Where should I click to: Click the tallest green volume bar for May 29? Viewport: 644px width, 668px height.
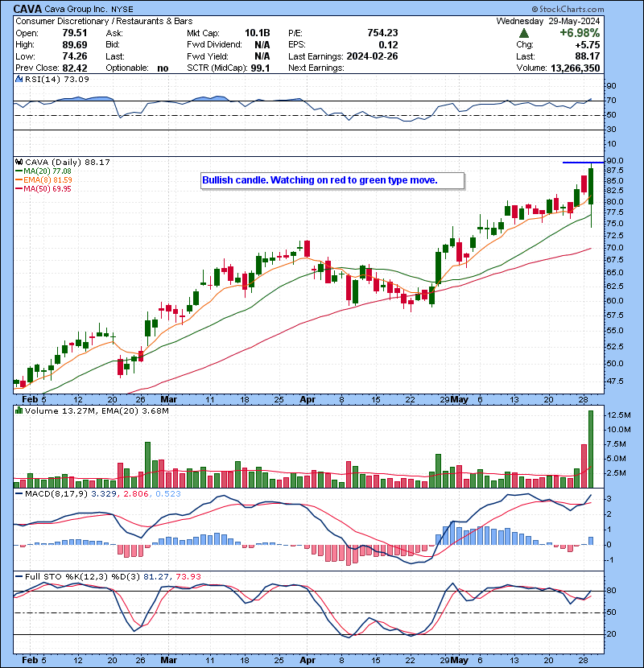pyautogui.click(x=591, y=449)
